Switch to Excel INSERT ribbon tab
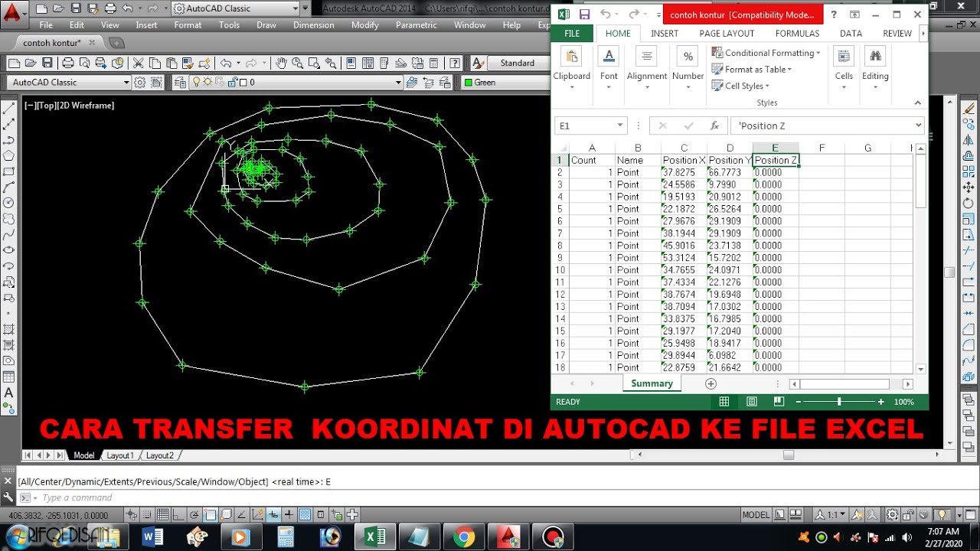 pyautogui.click(x=665, y=34)
